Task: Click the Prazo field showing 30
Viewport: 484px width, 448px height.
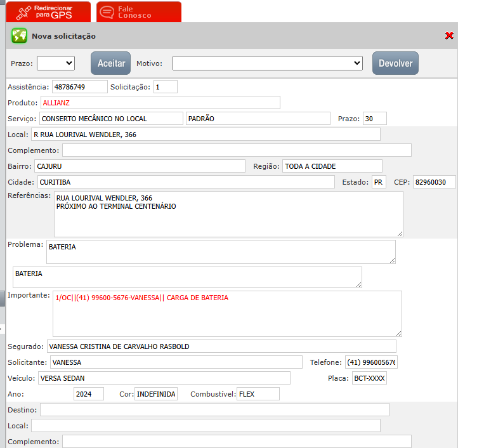Action: 375,119
